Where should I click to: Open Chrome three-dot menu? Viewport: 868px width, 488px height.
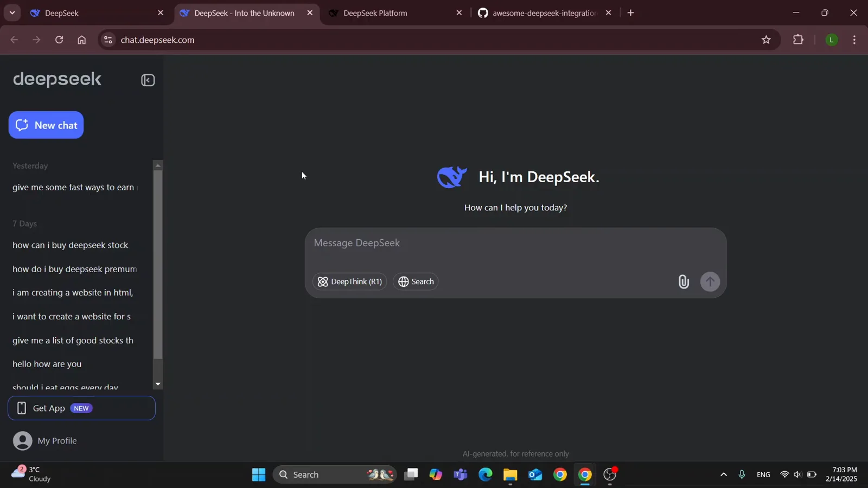pyautogui.click(x=854, y=40)
